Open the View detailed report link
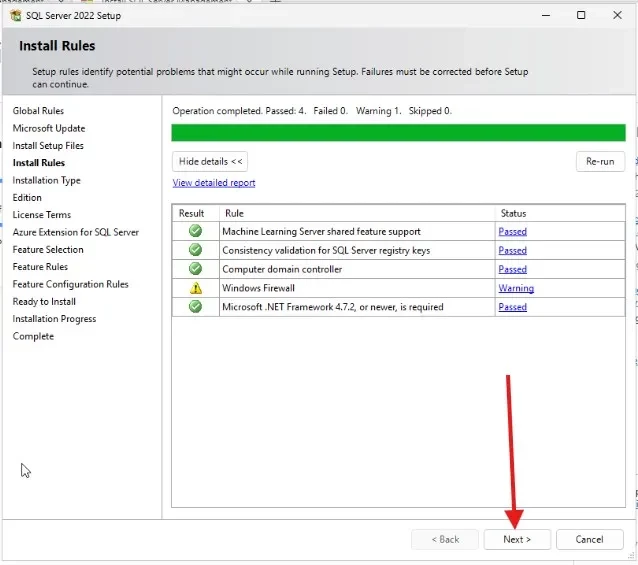 [214, 183]
